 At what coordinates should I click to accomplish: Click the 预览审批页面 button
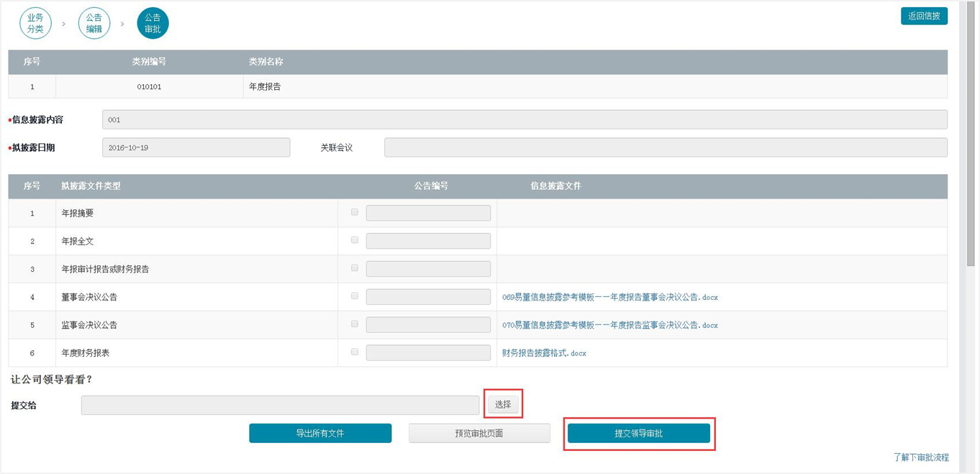coord(479,433)
